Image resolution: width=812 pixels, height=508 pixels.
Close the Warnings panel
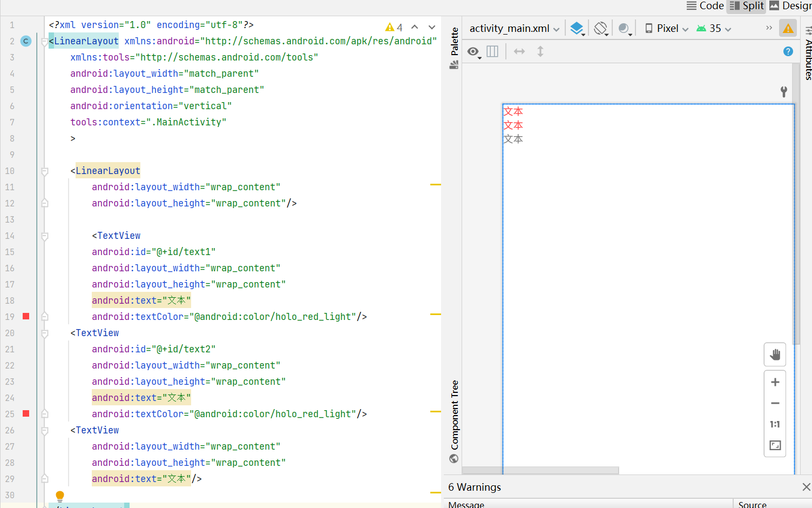(x=807, y=487)
